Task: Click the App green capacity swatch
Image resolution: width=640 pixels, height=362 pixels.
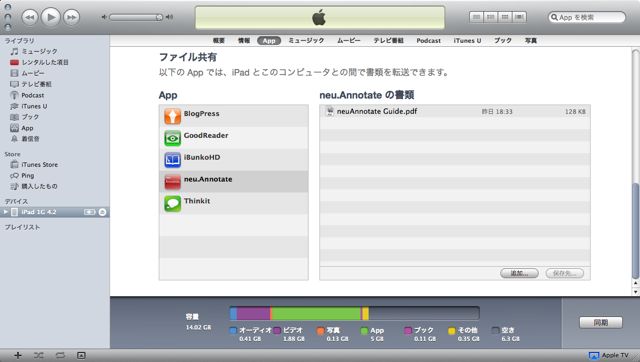Action: (x=364, y=331)
